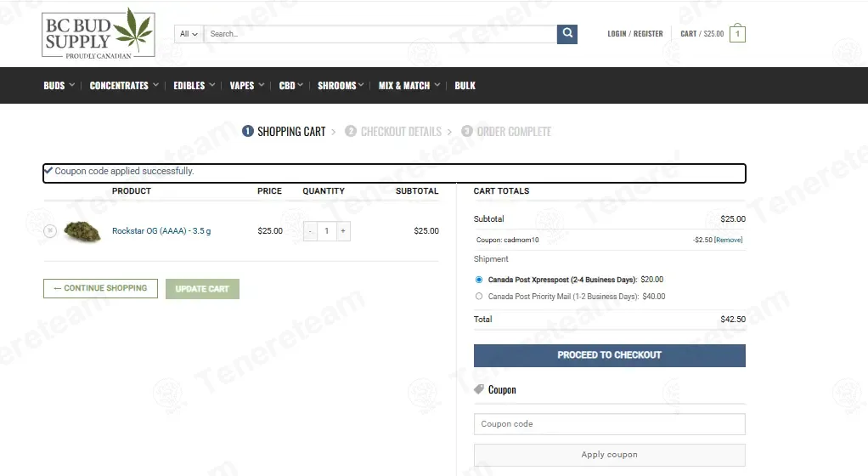Screen dimensions: 868x476
Task: Open the Vapes menu item
Action: pos(242,85)
